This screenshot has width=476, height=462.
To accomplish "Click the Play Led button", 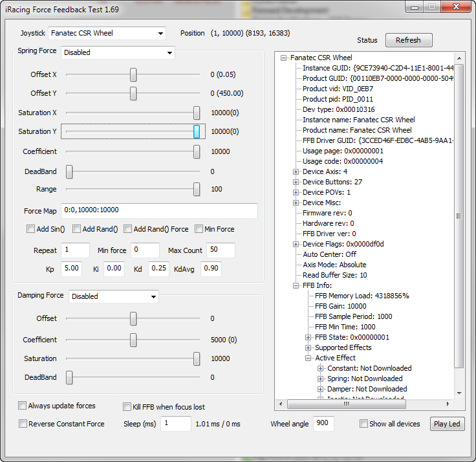I will click(447, 424).
